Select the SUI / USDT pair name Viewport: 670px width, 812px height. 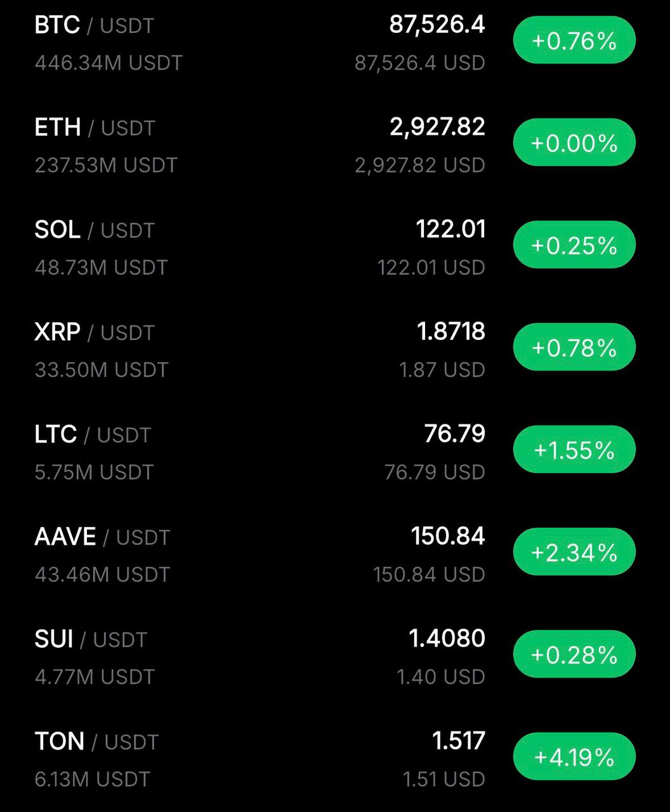click(90, 639)
